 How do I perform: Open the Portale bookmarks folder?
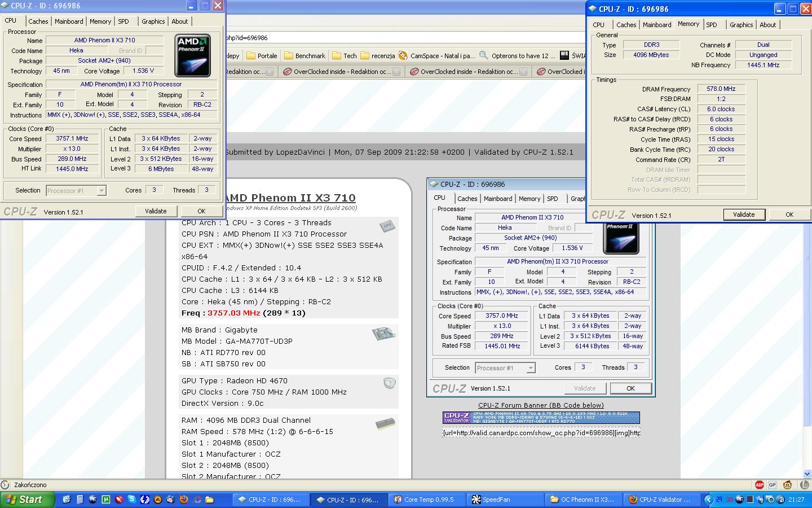261,55
